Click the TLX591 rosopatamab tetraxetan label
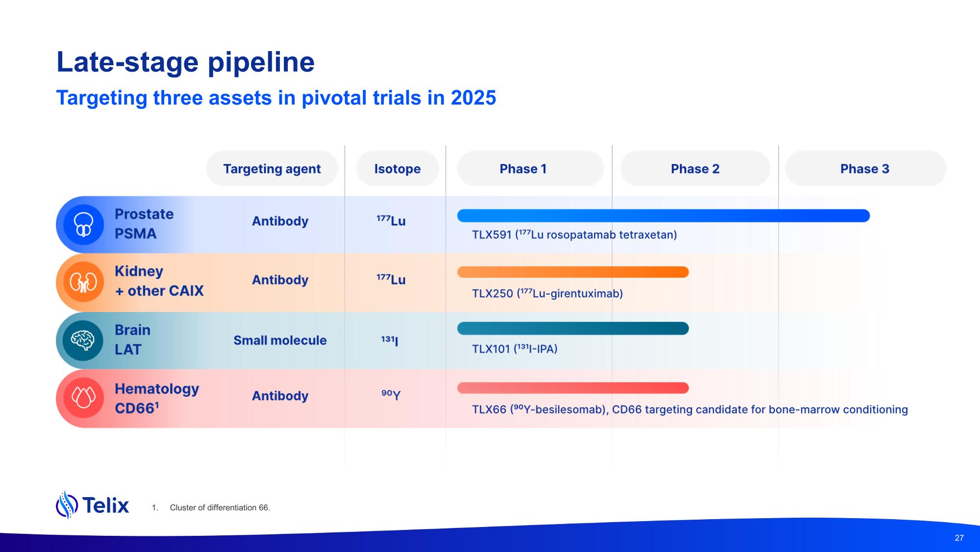 point(574,235)
